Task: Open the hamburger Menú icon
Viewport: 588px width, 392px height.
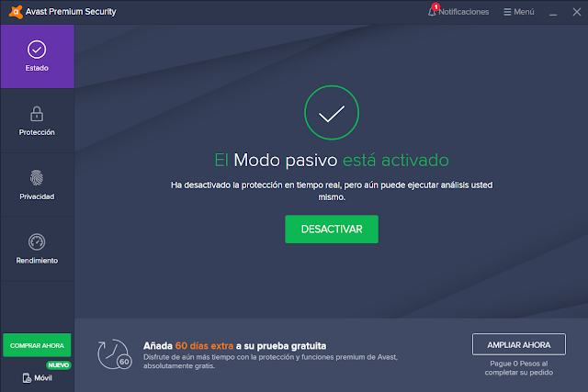Action: pos(507,12)
